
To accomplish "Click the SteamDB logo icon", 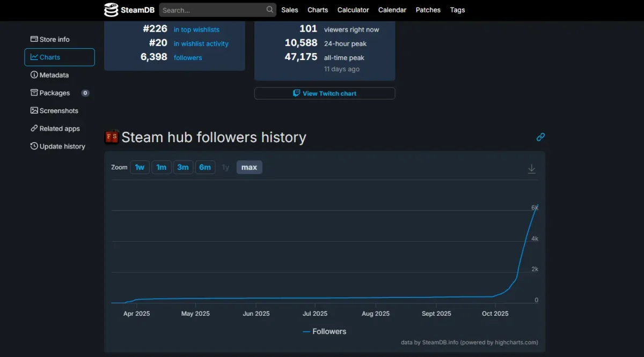I will (x=111, y=10).
